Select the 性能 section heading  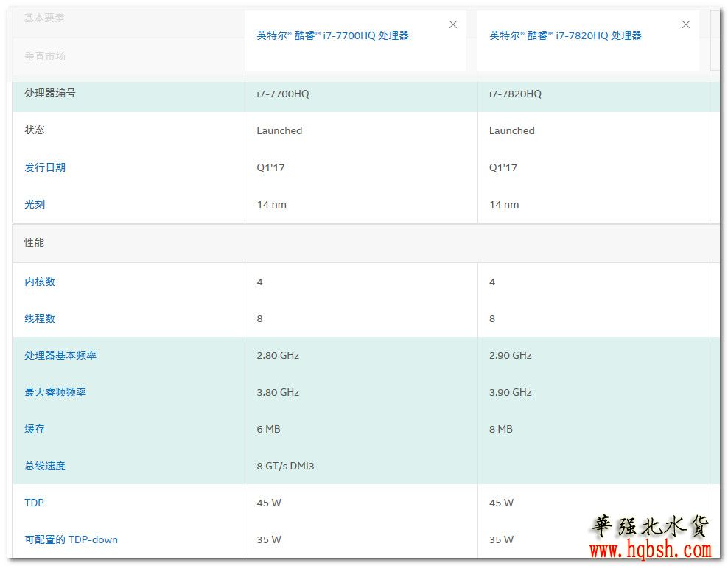point(34,243)
